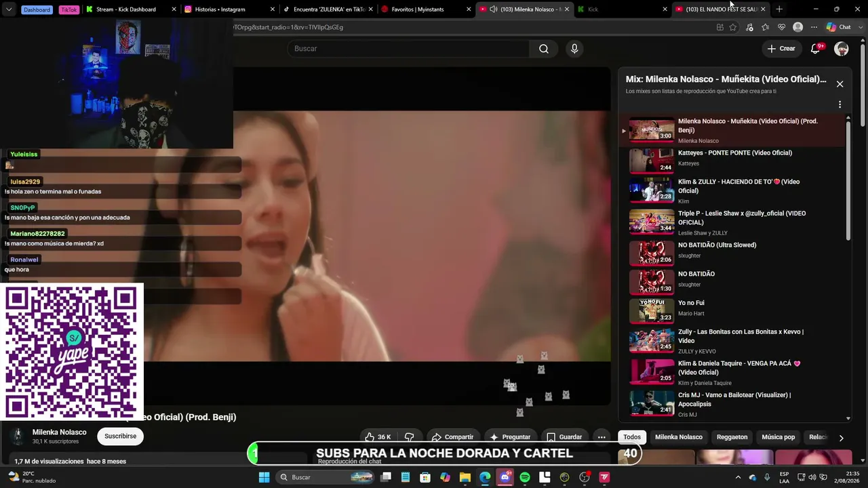Click the Crear button
The image size is (868, 488).
point(781,49)
